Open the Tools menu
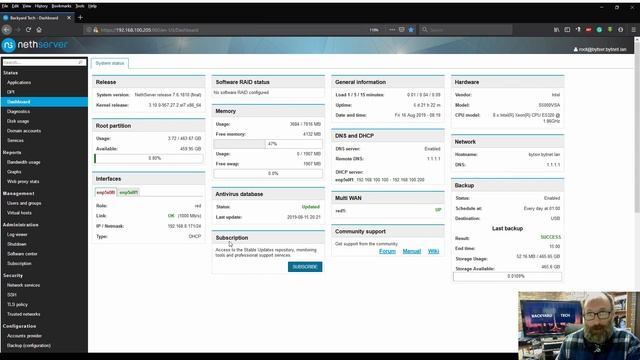 point(80,6)
